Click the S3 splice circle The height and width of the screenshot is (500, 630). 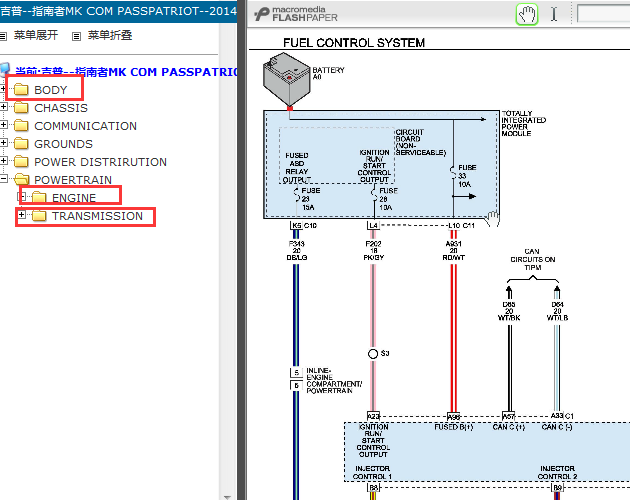point(373,354)
